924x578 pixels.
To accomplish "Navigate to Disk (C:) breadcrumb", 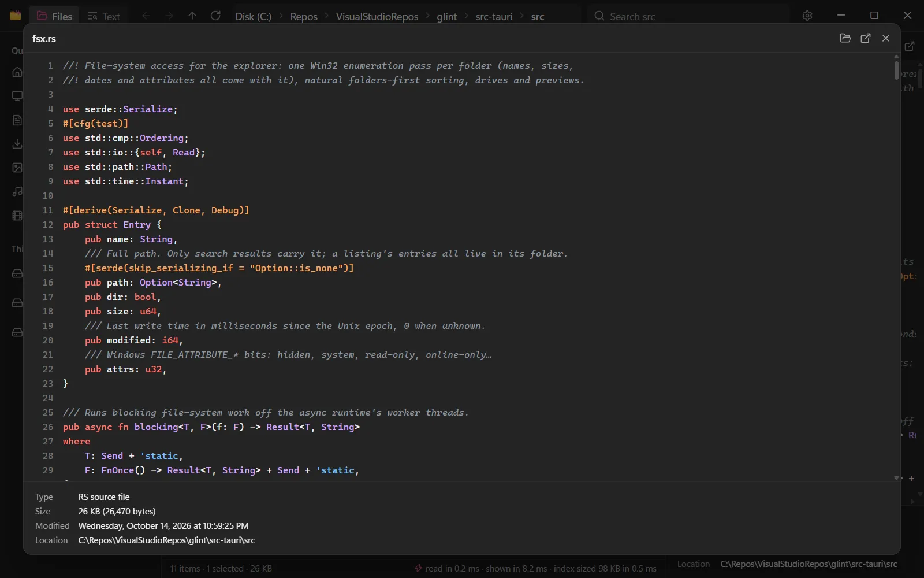I will [253, 17].
